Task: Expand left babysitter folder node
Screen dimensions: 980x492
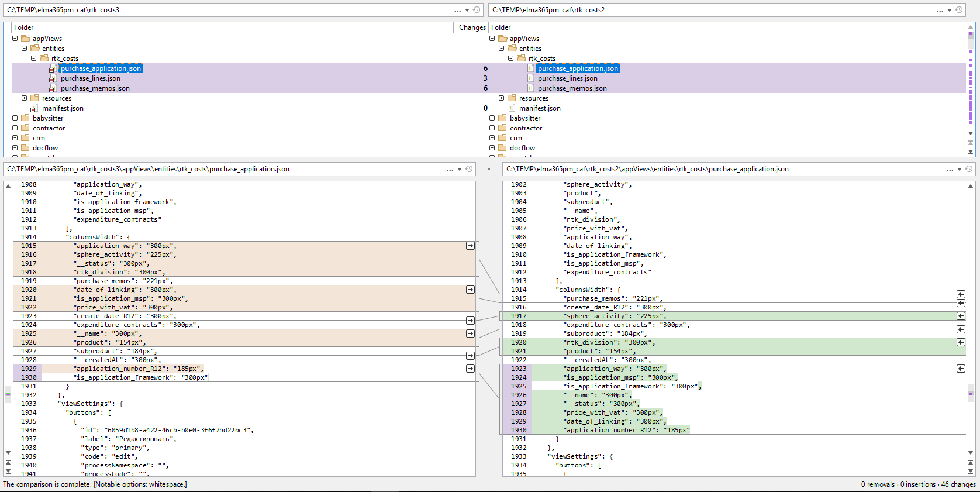Action: coord(15,118)
